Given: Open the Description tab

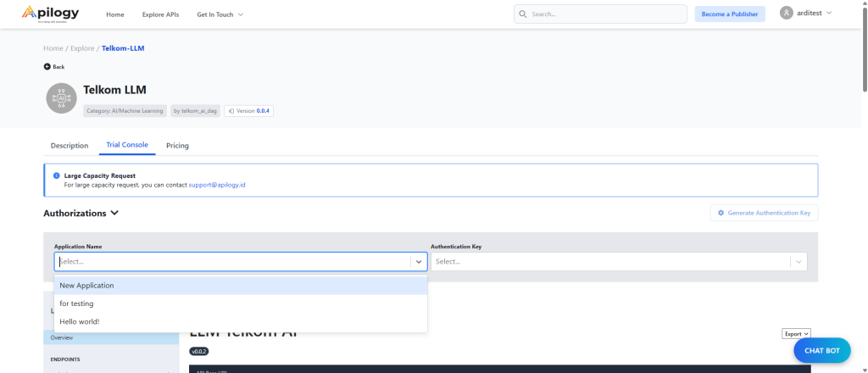Looking at the screenshot, I should click(x=70, y=146).
